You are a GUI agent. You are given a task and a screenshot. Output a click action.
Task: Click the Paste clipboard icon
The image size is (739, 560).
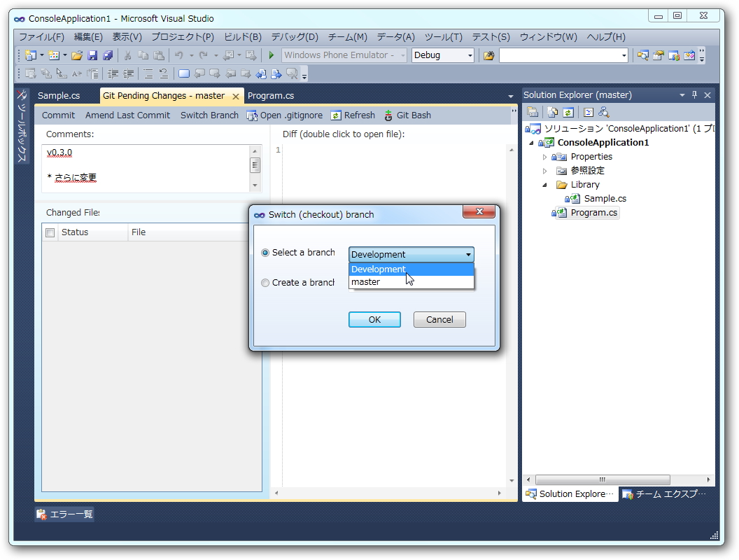tap(159, 55)
